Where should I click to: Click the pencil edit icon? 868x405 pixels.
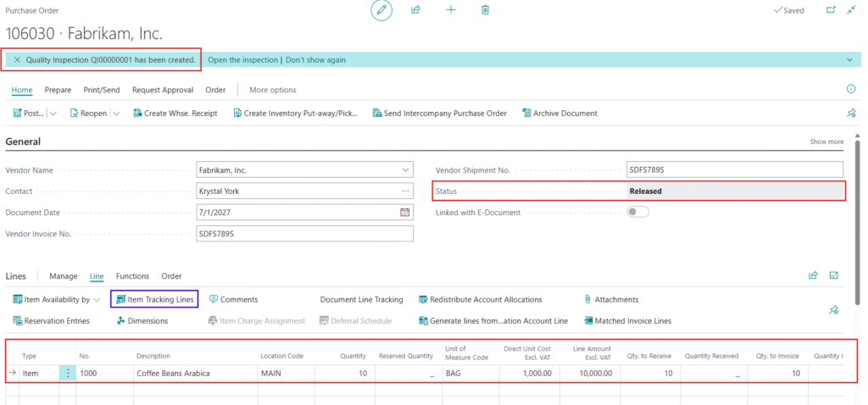[x=381, y=10]
